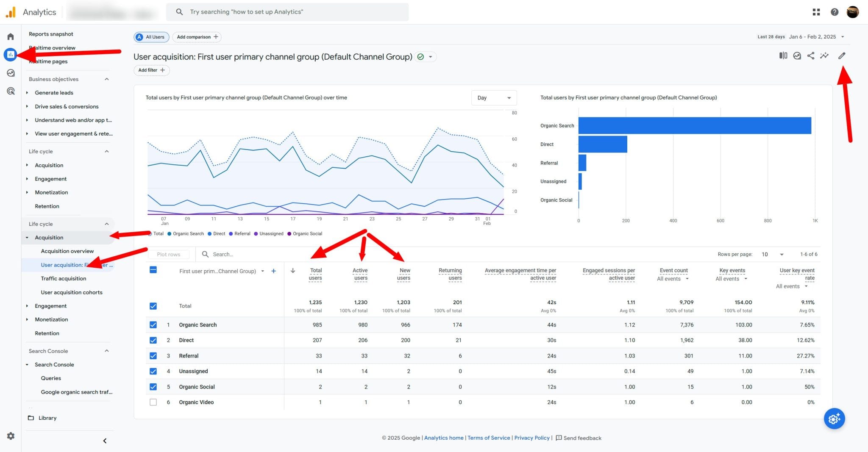868x452 pixels.
Task: Open the Rows per page dropdown
Action: tap(772, 254)
